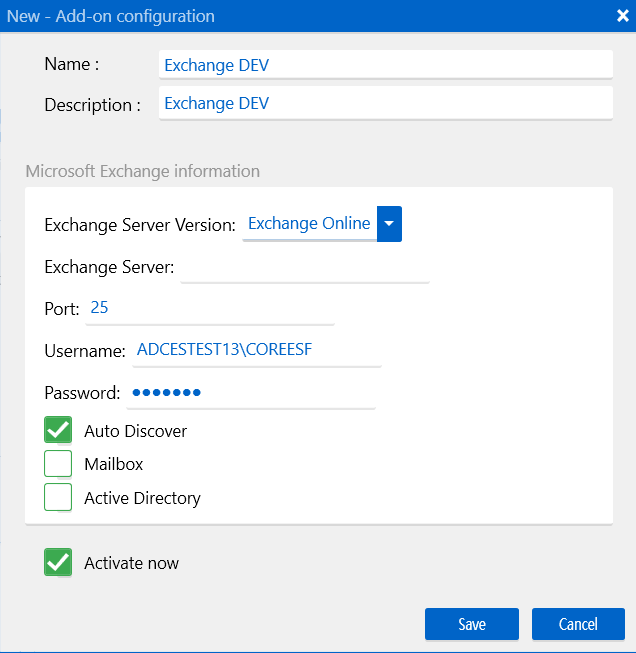
Task: Toggle the Activate now checkbox
Action: pos(58,562)
